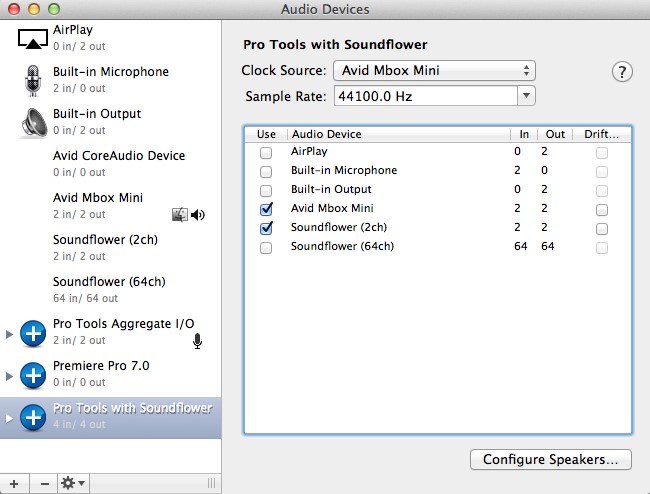Click Configure Speakers button
Screen dimensions: 650x494
tap(551, 460)
